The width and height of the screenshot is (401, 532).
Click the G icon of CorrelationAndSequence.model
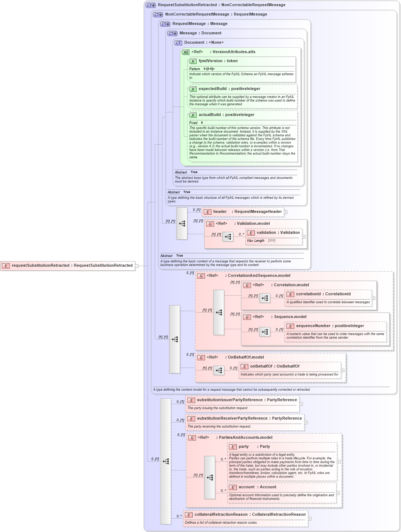(201, 276)
